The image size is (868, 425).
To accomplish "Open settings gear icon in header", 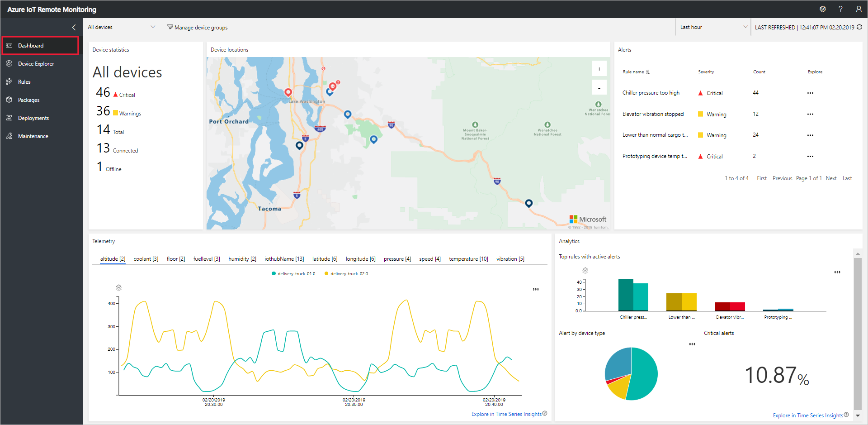I will 823,9.
